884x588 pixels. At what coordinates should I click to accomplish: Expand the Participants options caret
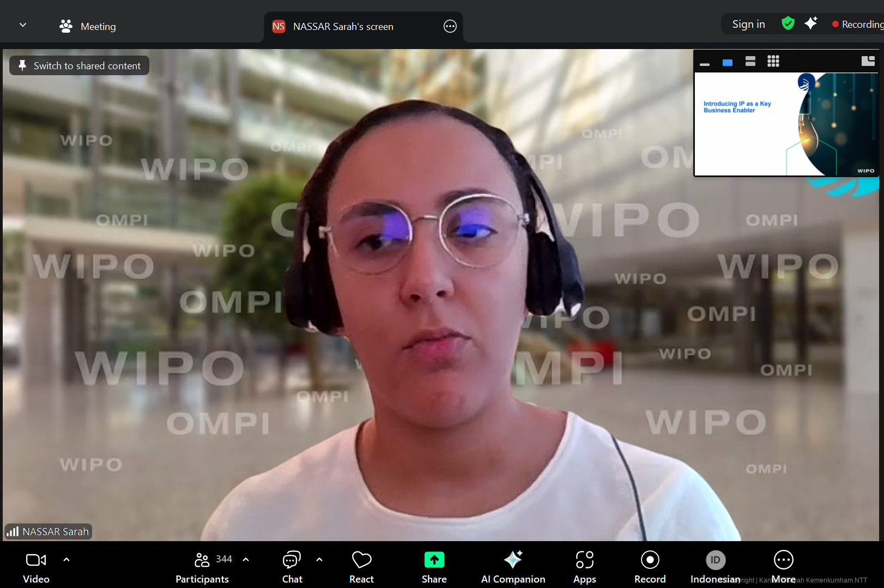246,560
